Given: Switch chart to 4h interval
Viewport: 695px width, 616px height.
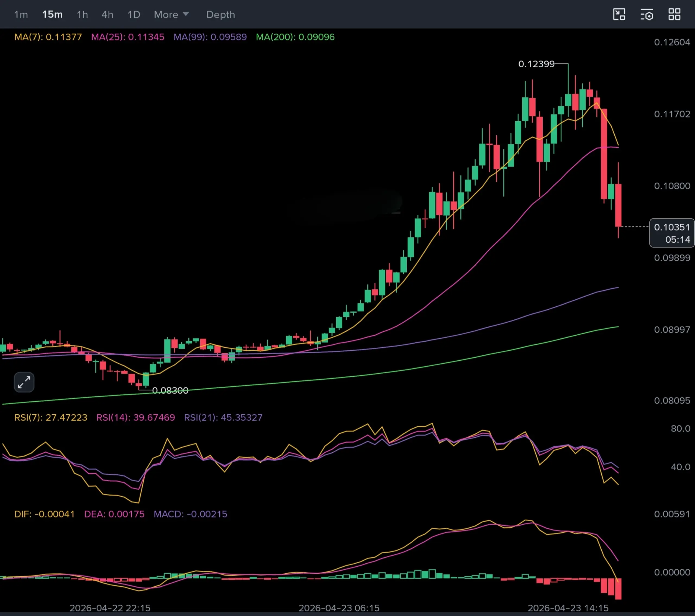Looking at the screenshot, I should [108, 15].
